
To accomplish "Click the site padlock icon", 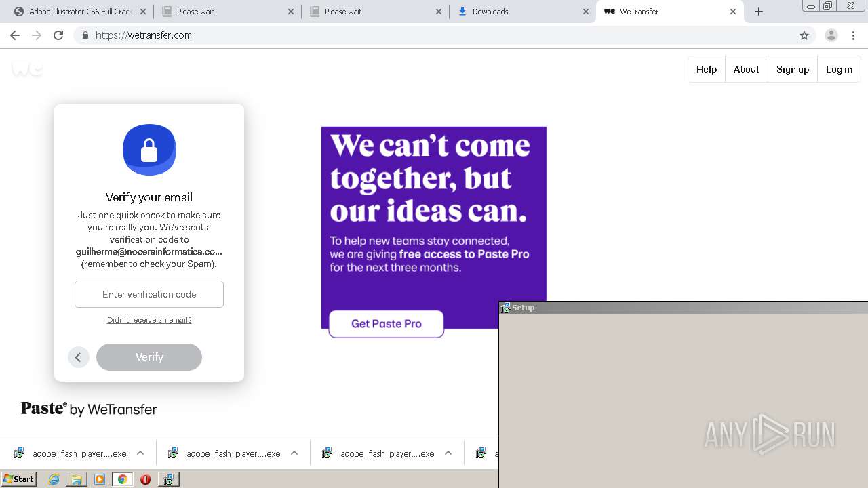I will [85, 35].
